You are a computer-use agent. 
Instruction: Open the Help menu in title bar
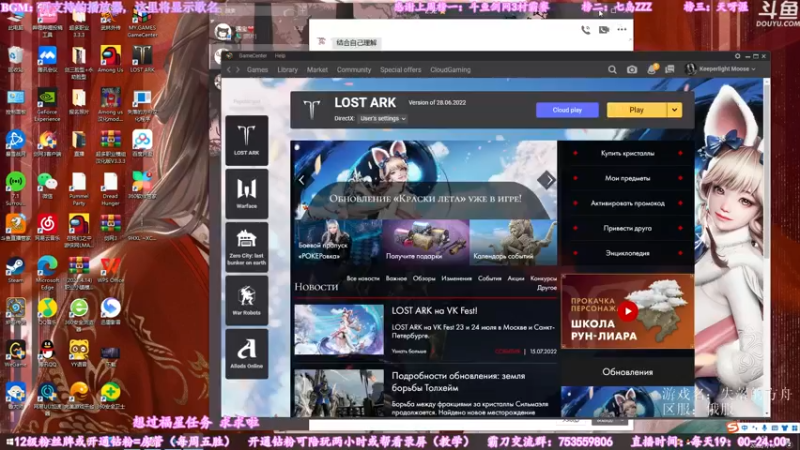pos(280,56)
